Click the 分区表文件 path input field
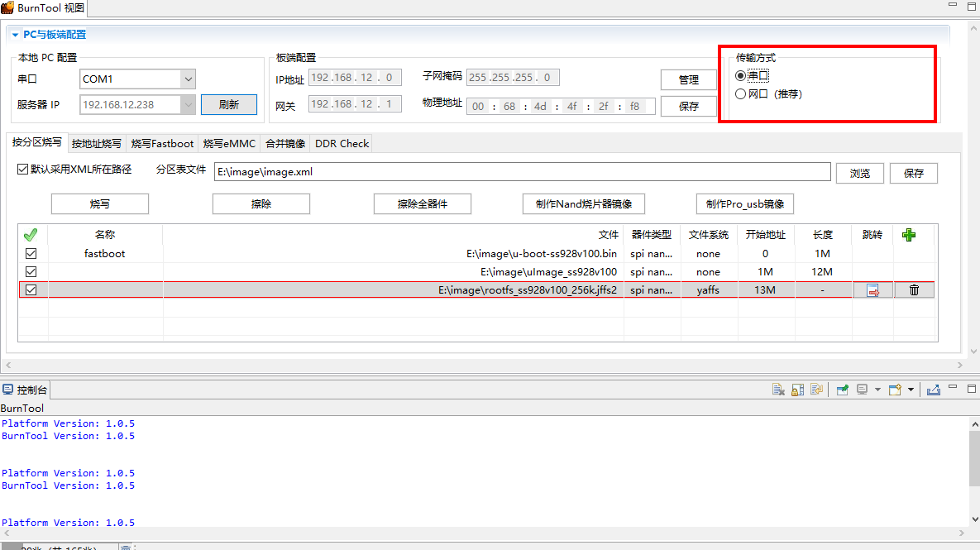 (x=521, y=172)
